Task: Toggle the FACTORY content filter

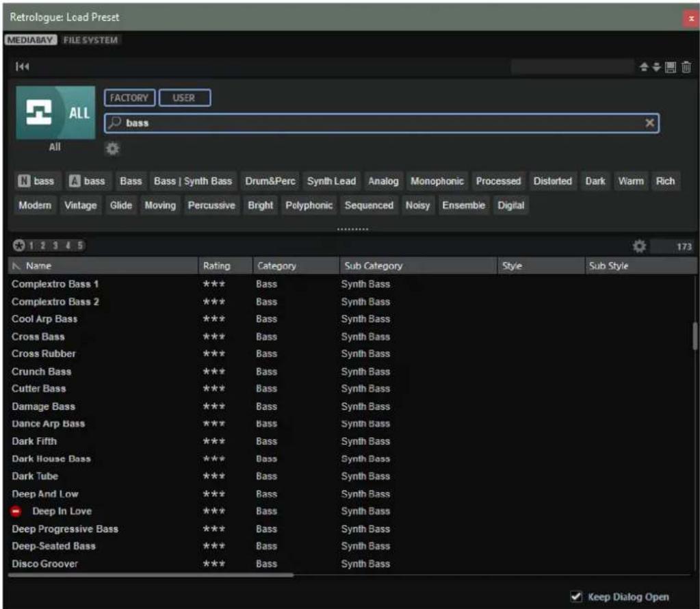Action: (129, 98)
